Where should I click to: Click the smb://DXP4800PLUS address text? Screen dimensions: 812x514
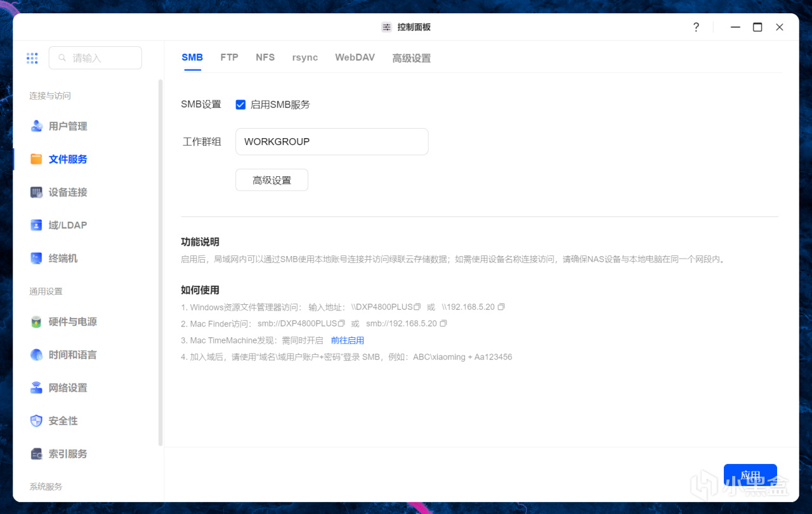(x=298, y=323)
